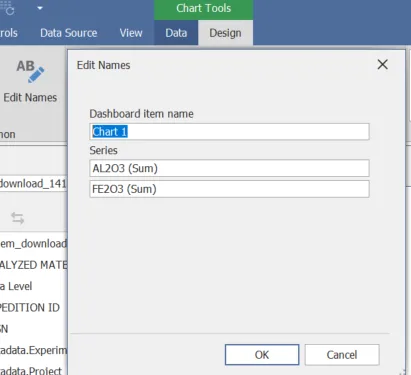This screenshot has width=411, height=375.
Task: Close the Edit Names dialog
Action: [x=383, y=64]
